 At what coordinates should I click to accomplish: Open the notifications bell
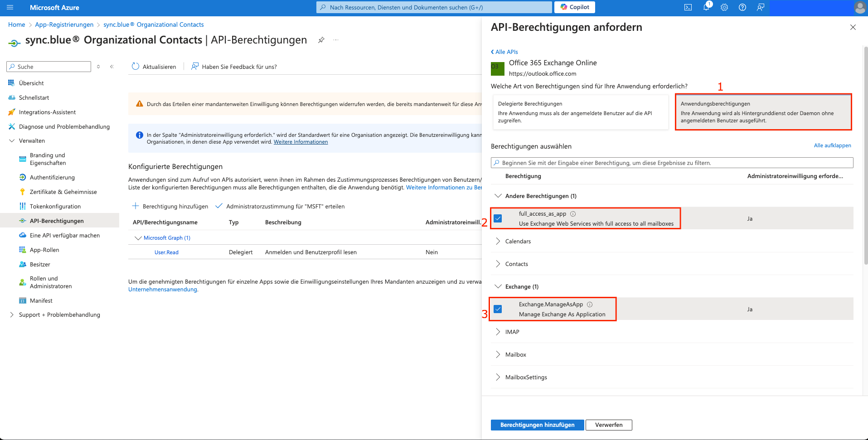(x=706, y=7)
